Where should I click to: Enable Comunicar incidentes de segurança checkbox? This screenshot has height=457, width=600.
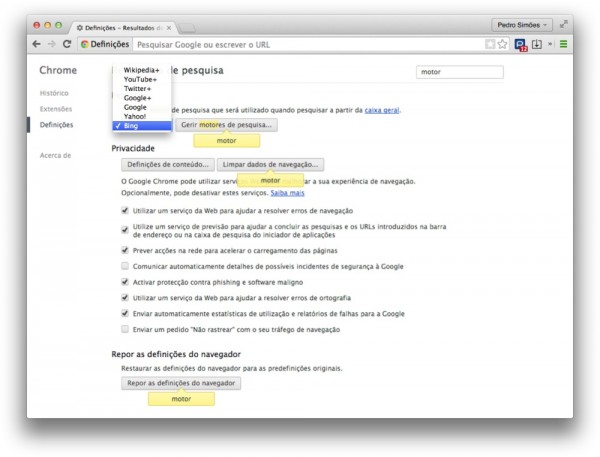point(125,266)
